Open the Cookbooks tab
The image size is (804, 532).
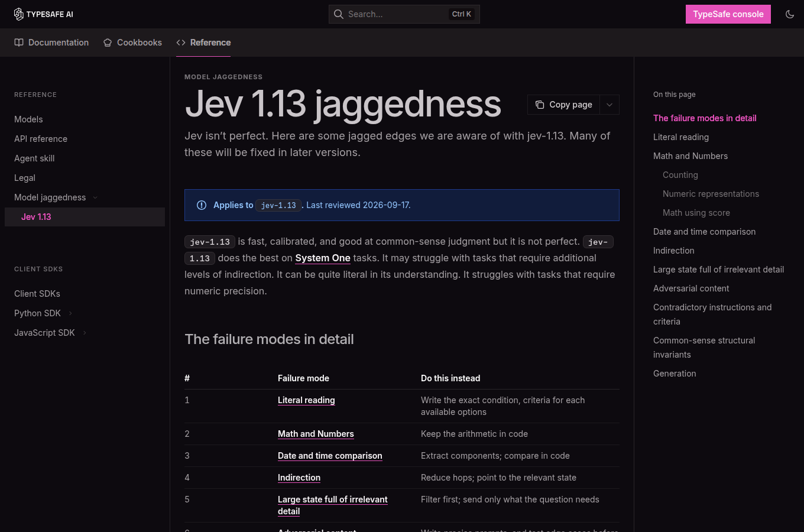click(x=132, y=43)
